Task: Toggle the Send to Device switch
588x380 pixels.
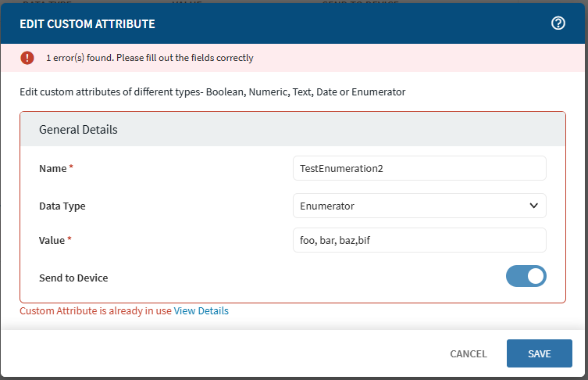Action: (526, 276)
